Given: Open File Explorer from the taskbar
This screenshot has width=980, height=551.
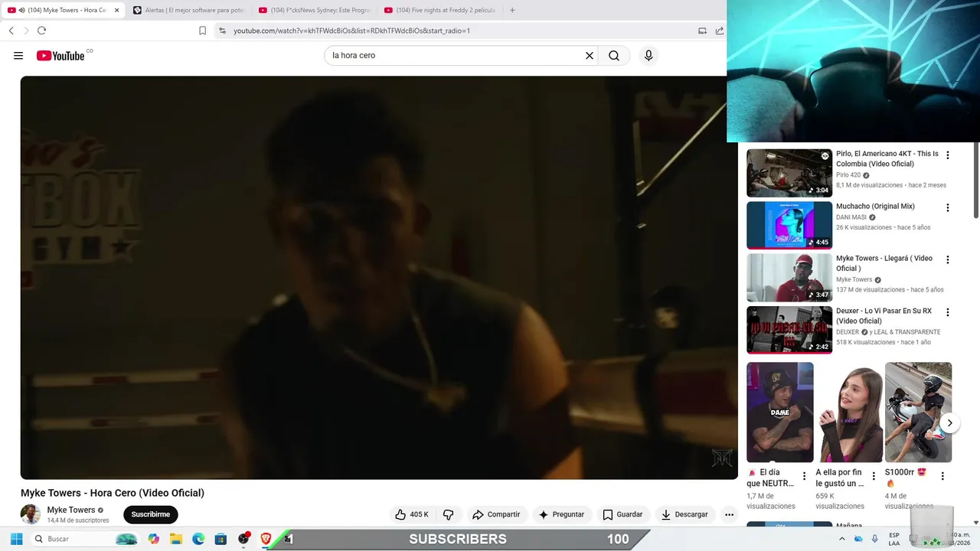Looking at the screenshot, I should (x=176, y=539).
